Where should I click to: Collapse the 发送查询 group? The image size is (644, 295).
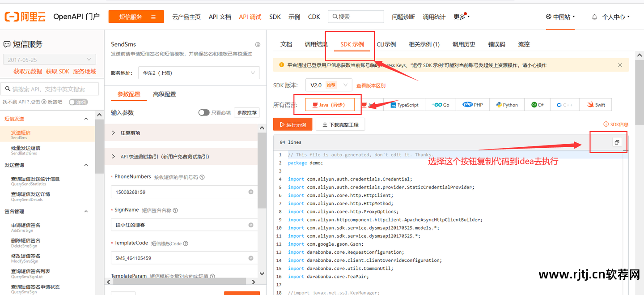(x=86, y=165)
